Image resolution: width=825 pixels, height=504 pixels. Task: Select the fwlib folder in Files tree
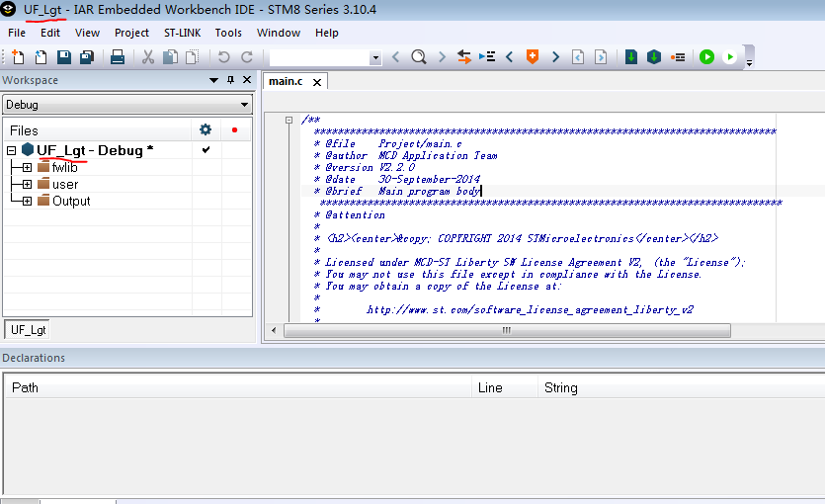click(x=64, y=167)
